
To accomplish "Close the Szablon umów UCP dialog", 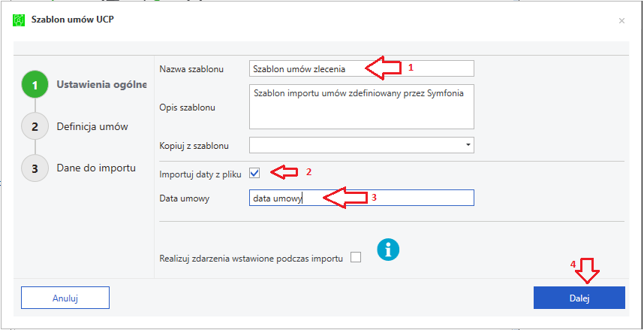I will click(x=621, y=20).
